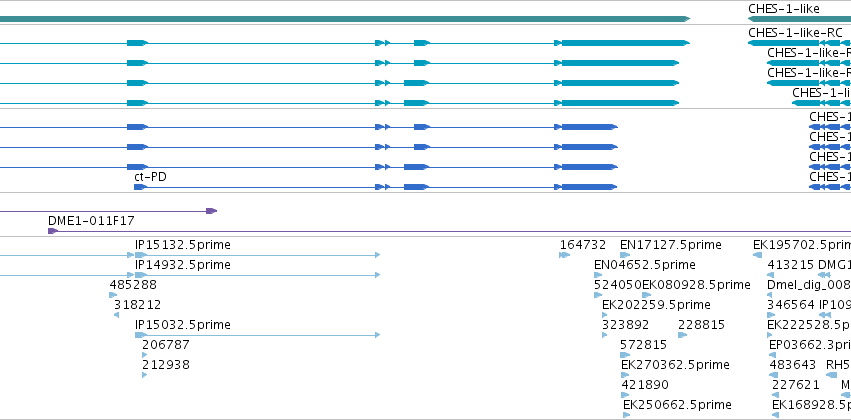Image resolution: width=851 pixels, height=420 pixels.
Task: Click the ct-PD transcript label
Action: [150, 177]
